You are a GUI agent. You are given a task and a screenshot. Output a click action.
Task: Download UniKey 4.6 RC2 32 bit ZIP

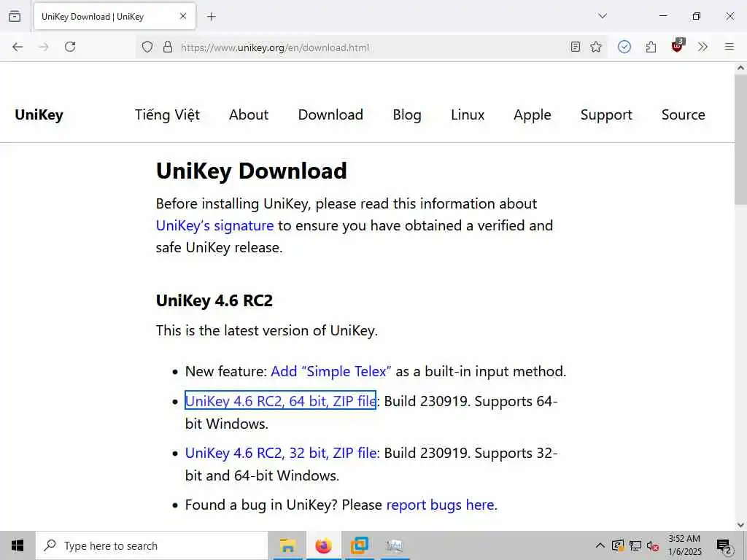[281, 453]
